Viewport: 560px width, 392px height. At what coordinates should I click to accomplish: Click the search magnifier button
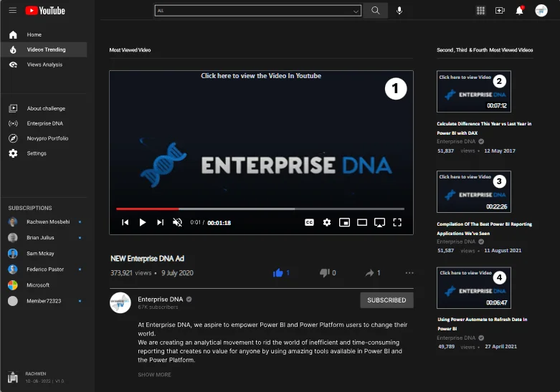tap(375, 10)
